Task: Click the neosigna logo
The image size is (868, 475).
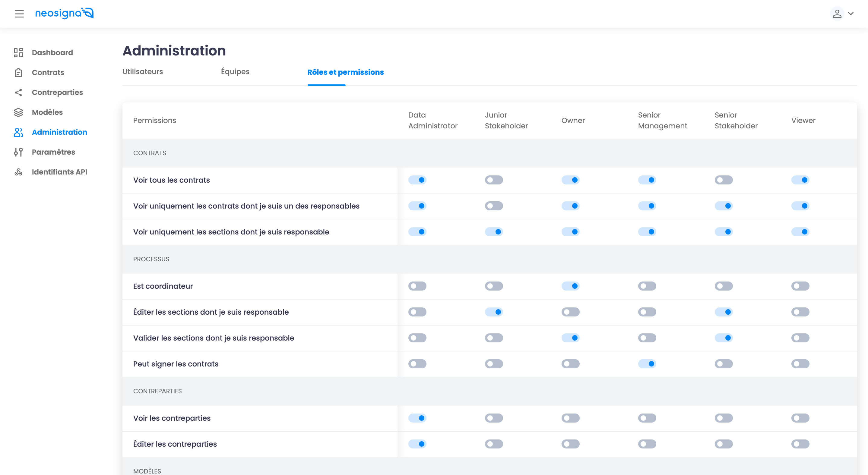Action: click(64, 13)
